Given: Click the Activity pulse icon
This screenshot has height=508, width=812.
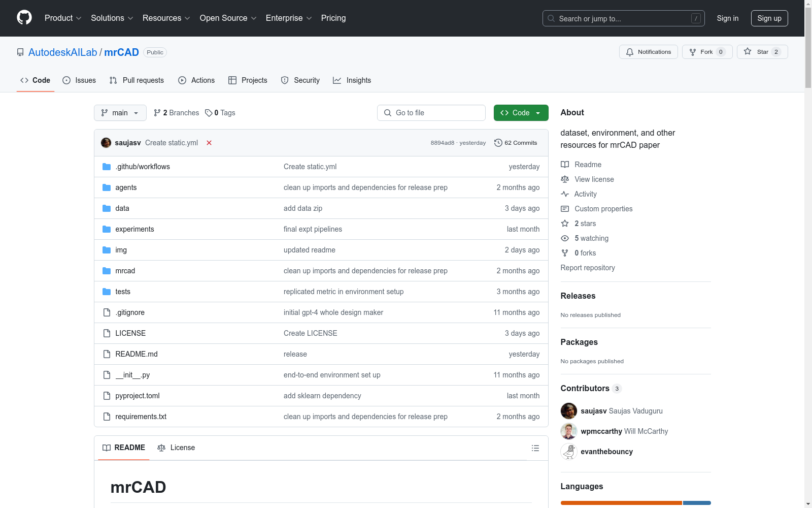Looking at the screenshot, I should (565, 194).
